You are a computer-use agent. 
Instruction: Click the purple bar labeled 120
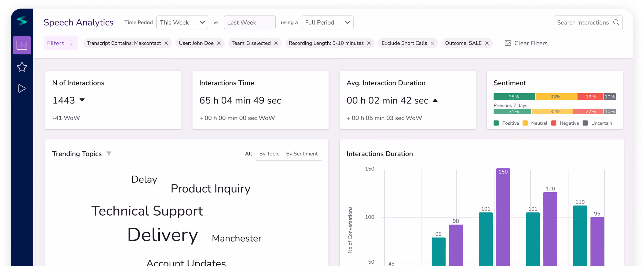point(550,229)
